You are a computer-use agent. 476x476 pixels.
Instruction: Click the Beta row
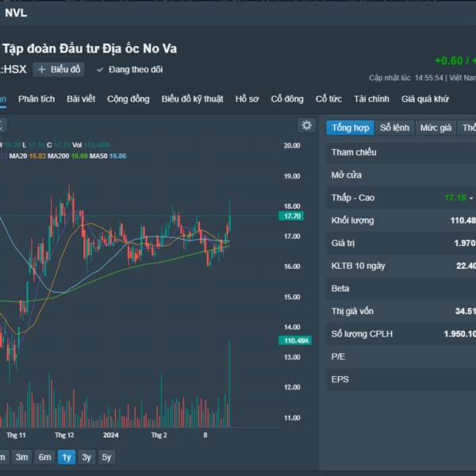[x=401, y=289]
